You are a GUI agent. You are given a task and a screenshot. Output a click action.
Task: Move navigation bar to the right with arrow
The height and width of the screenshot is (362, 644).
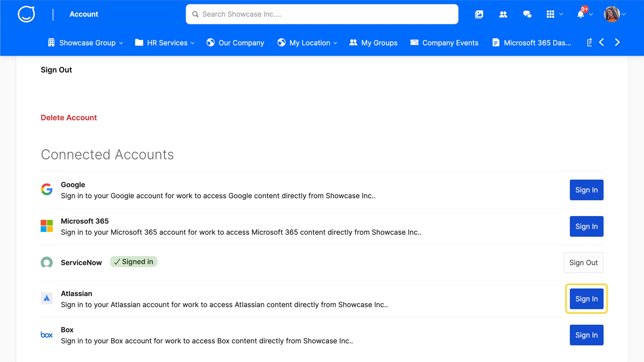(617, 42)
